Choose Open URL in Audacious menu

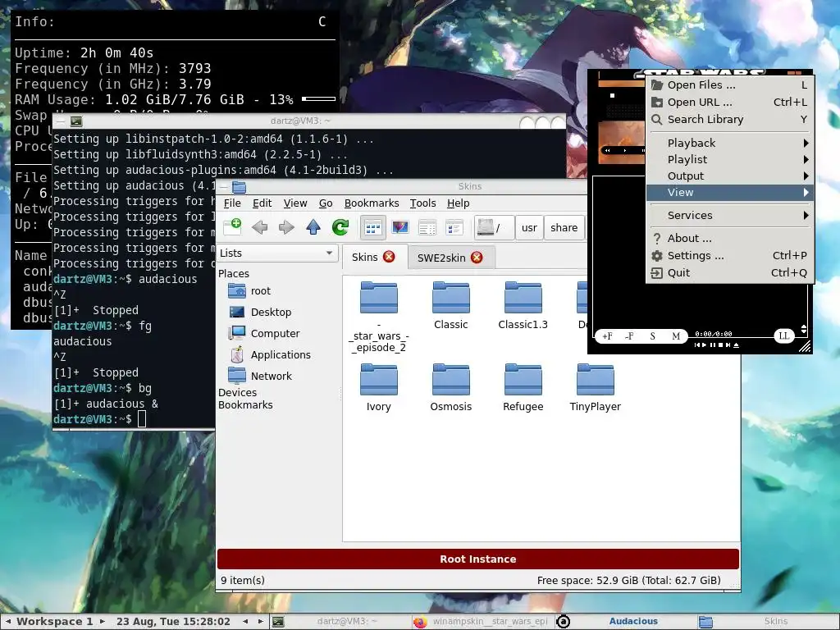[x=729, y=102]
